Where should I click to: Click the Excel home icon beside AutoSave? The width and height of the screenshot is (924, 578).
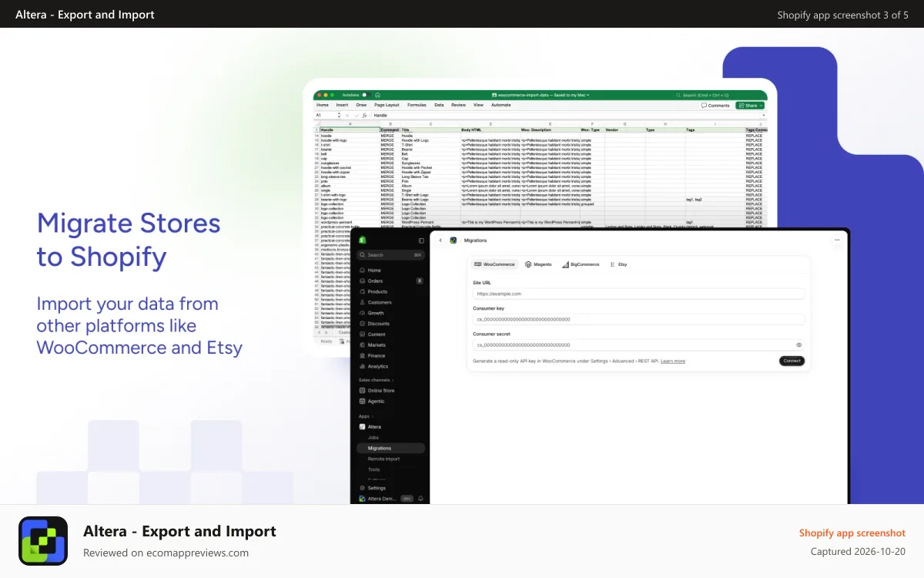[x=378, y=95]
